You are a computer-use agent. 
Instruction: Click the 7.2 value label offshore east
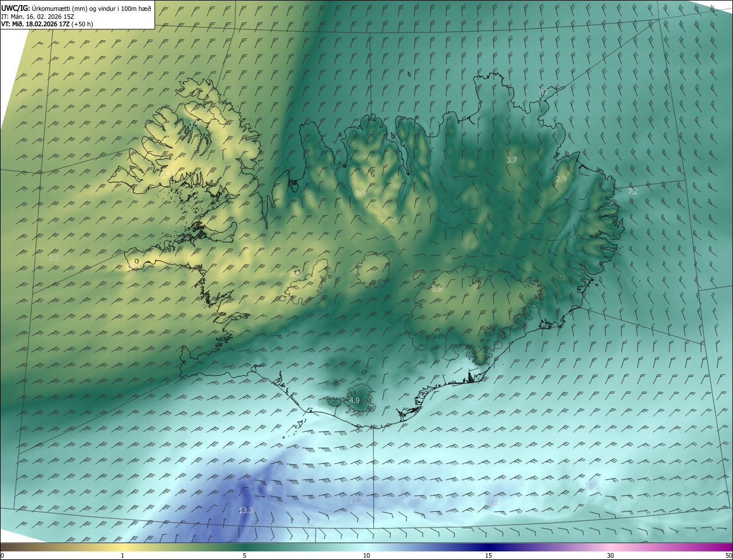pos(633,191)
